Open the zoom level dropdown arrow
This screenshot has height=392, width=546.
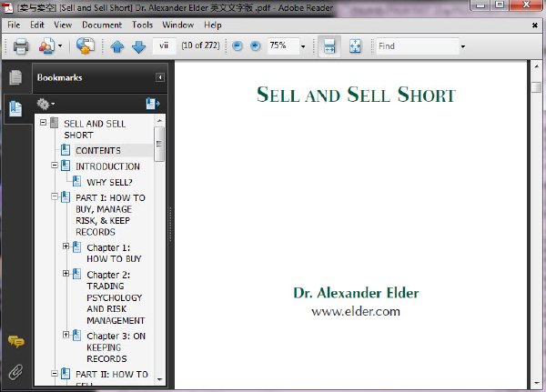pyautogui.click(x=303, y=46)
